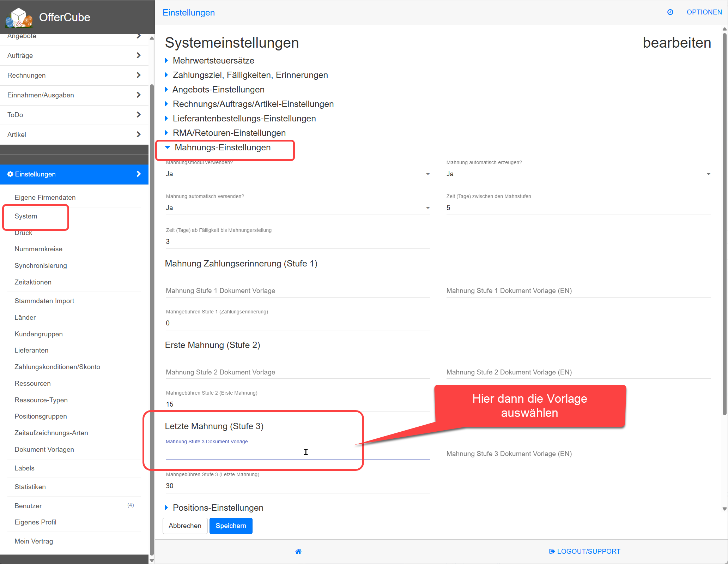The width and height of the screenshot is (728, 564).
Task: Click the OfferCube logo icon
Action: coord(19,18)
